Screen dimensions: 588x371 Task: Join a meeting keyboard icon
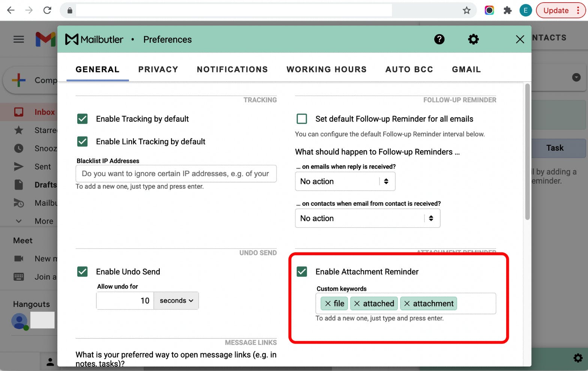tap(19, 277)
